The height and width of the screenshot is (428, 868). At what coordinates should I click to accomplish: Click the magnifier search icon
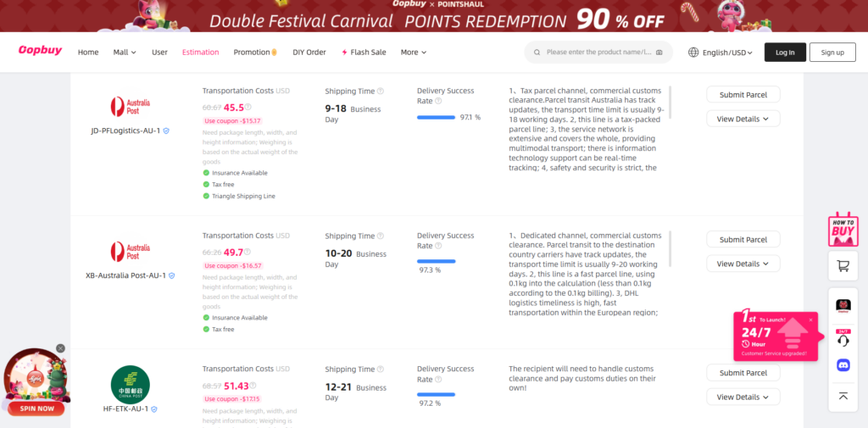[537, 53]
